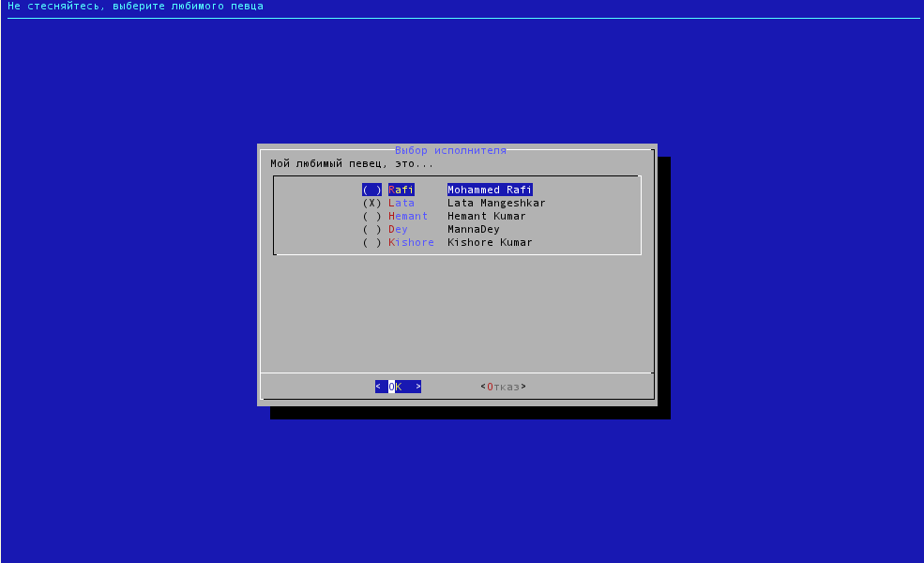Choose the Dey radio button

pos(372,229)
